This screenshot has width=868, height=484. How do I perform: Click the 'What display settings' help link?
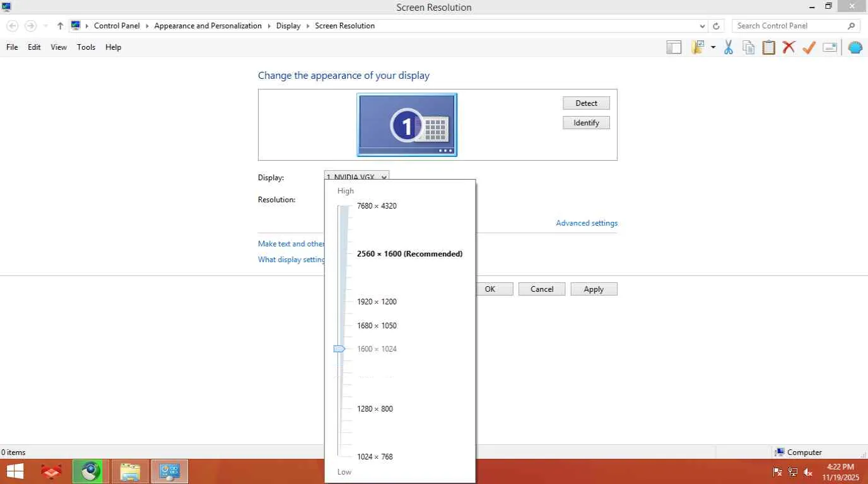click(291, 260)
